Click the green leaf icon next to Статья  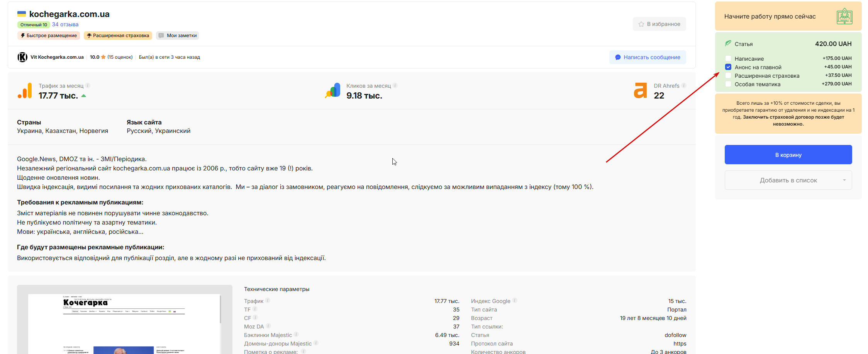pyautogui.click(x=728, y=43)
